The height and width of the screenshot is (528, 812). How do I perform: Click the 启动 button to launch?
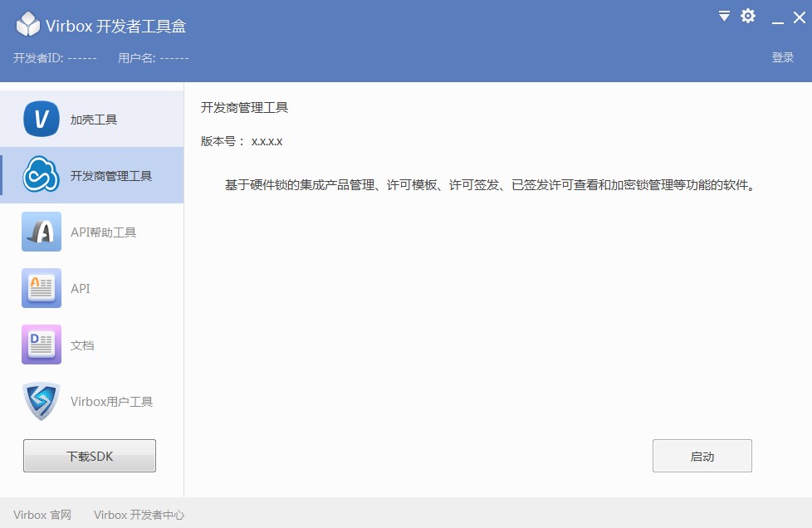click(702, 456)
